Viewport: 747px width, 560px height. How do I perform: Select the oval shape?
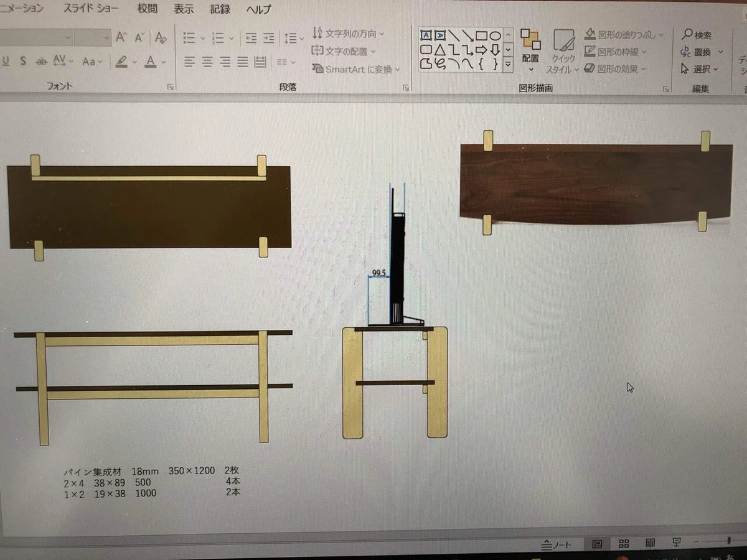495,35
